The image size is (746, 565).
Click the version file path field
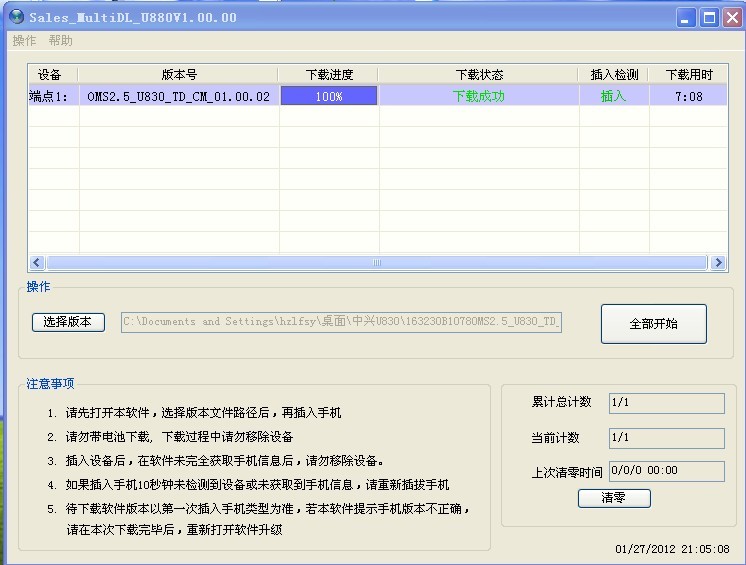point(341,322)
